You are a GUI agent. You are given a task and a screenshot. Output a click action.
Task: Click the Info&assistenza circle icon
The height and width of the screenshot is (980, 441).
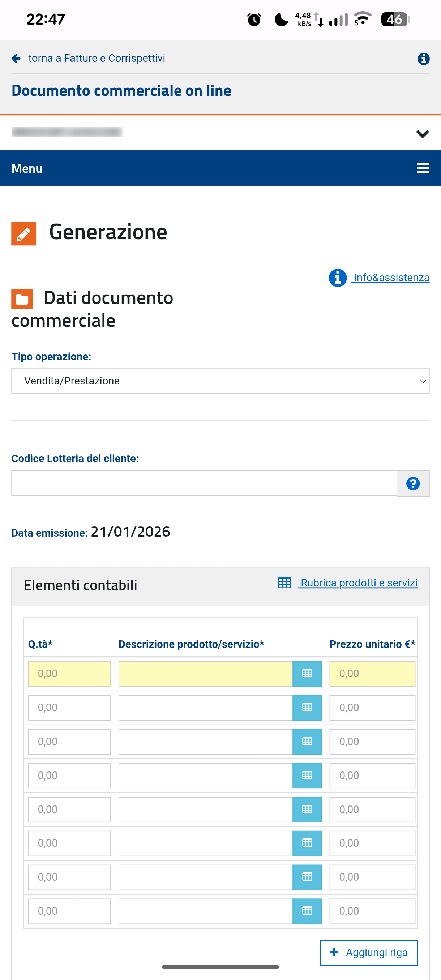pyautogui.click(x=338, y=278)
